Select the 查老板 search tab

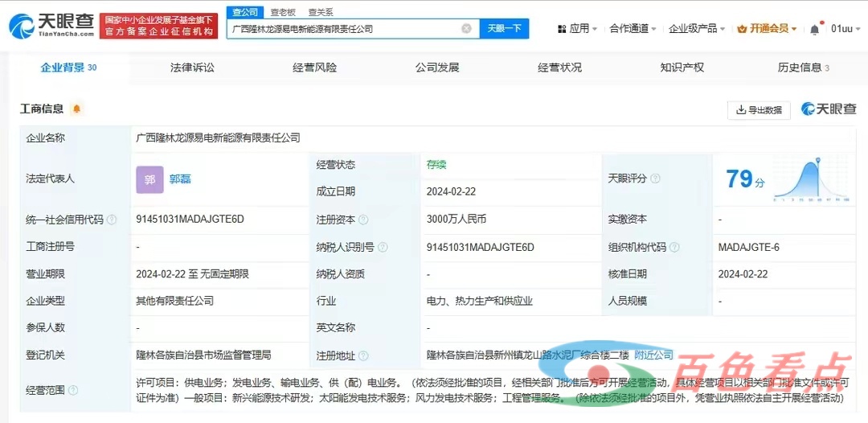coord(282,12)
